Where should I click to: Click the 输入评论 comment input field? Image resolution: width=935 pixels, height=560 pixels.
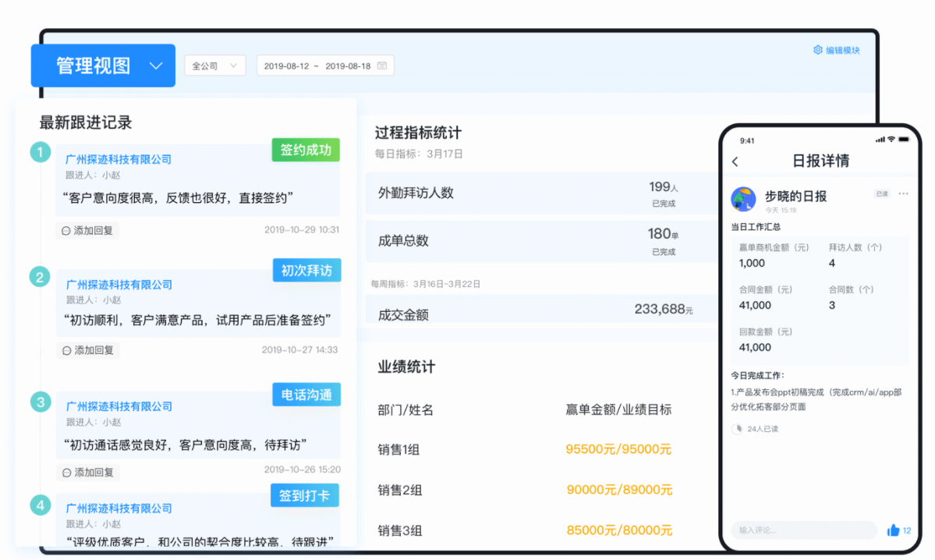point(803,530)
